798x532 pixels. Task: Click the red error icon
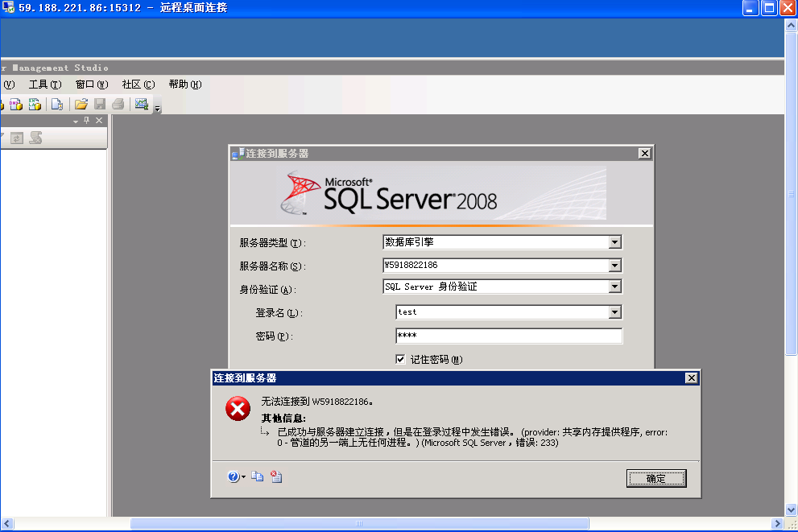click(238, 409)
